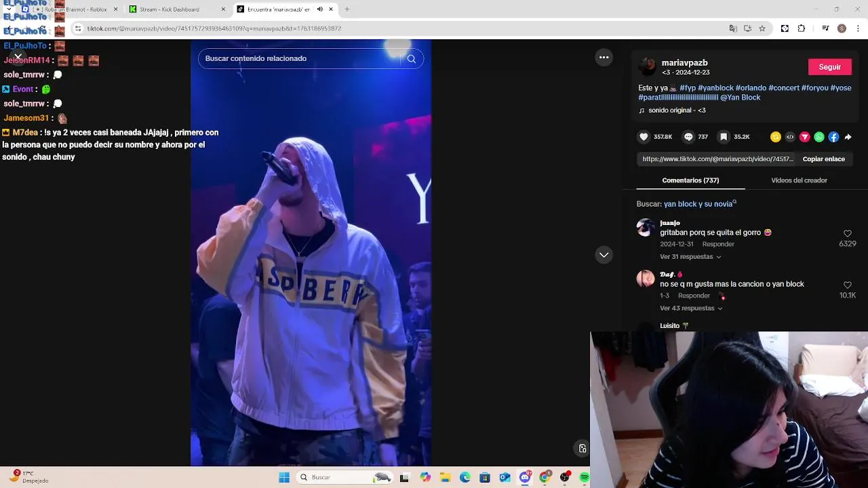Reply to juanjo's comment with Responder
The height and width of the screenshot is (488, 868).
718,244
